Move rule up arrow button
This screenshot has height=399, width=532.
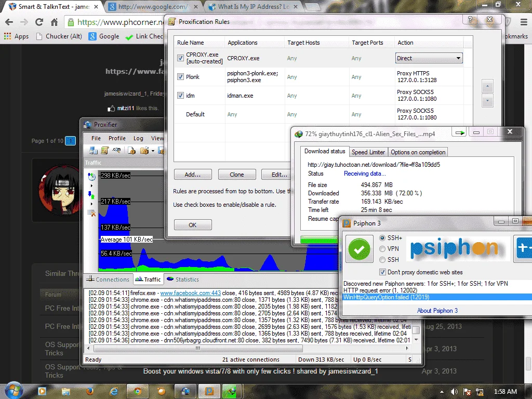[x=487, y=86]
